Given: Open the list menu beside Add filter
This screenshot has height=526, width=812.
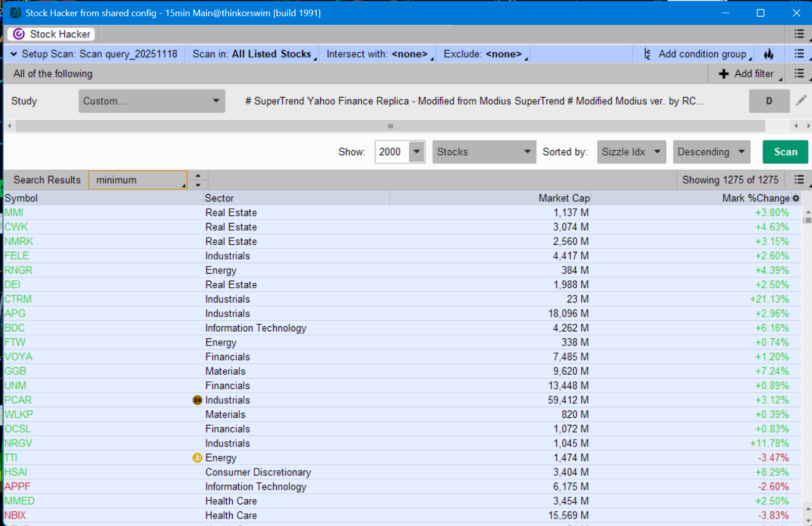Looking at the screenshot, I should pyautogui.click(x=799, y=74).
